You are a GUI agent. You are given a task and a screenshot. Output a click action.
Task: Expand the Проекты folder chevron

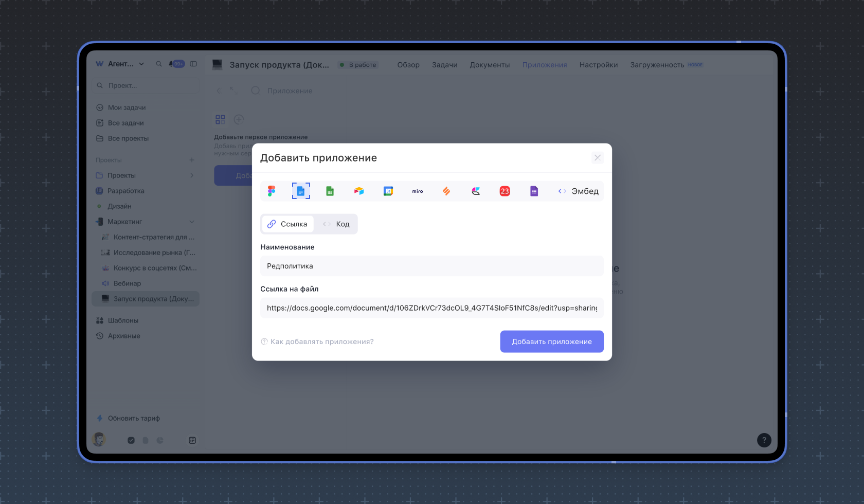tap(192, 175)
